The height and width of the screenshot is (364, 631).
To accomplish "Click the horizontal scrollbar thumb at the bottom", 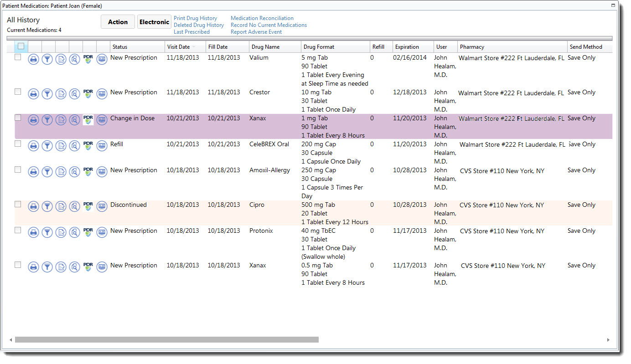I will tap(166, 340).
